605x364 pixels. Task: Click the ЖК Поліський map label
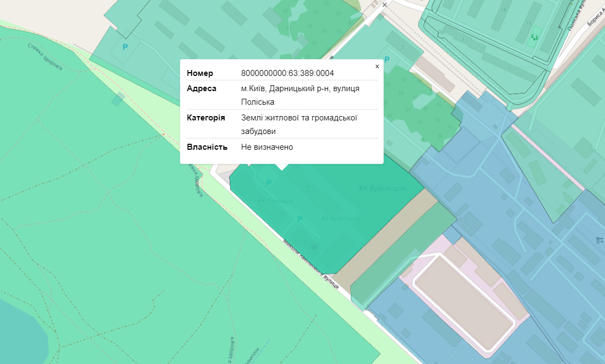click(275, 201)
